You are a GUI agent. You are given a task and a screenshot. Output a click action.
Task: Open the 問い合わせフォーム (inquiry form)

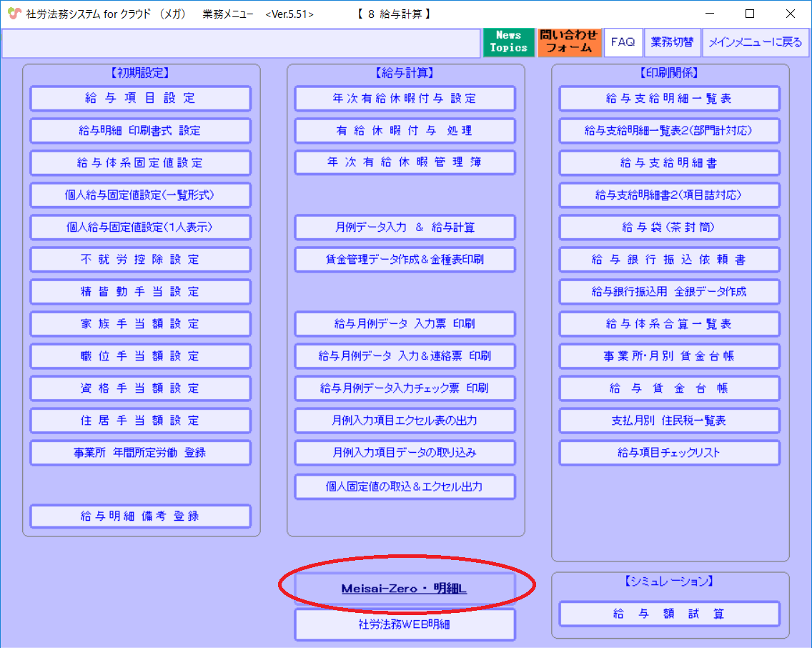point(569,42)
